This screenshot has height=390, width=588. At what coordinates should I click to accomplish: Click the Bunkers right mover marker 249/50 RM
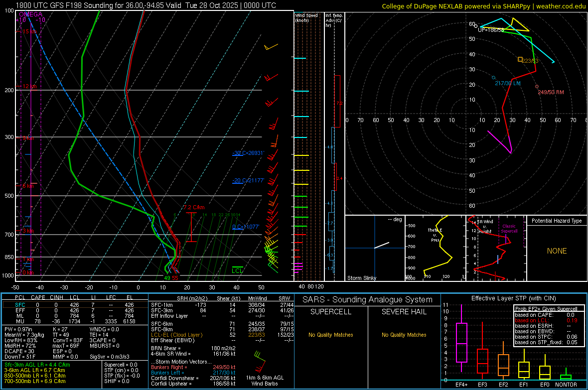537,87
